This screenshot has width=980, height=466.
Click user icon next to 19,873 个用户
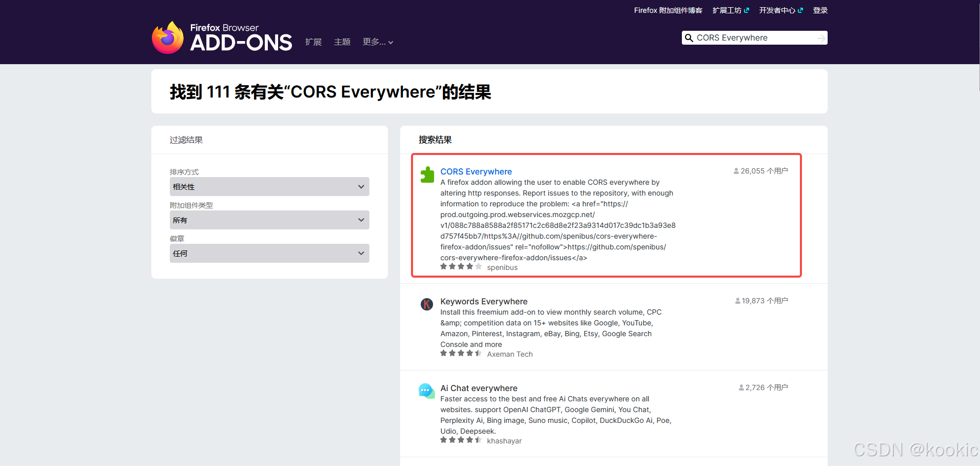click(x=738, y=301)
